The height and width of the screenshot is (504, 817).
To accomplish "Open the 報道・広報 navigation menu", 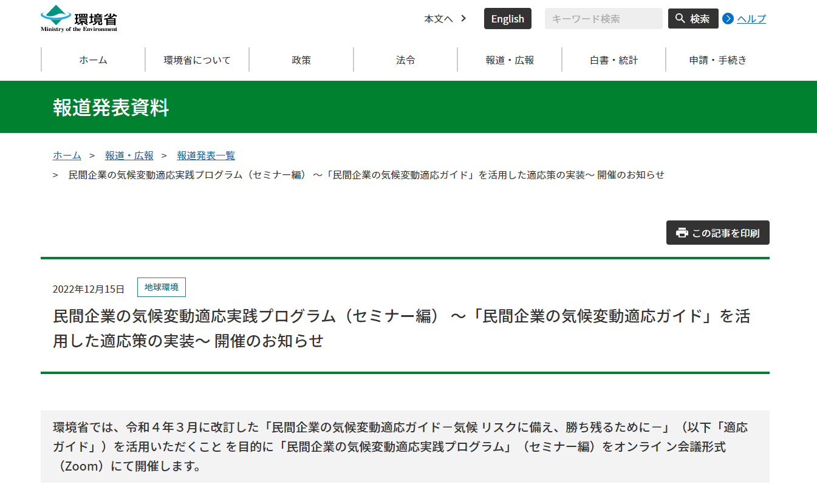I will click(x=508, y=60).
